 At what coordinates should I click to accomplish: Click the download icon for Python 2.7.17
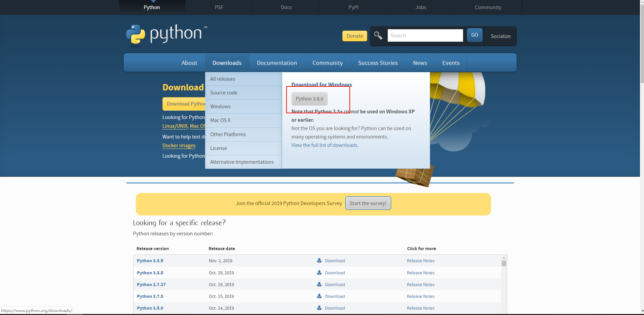318,284
